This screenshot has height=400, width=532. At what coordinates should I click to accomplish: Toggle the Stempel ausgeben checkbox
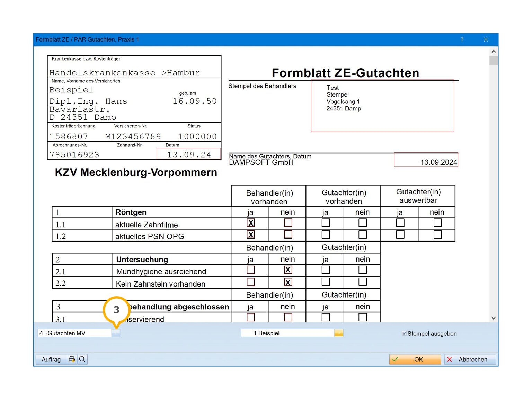tap(404, 334)
